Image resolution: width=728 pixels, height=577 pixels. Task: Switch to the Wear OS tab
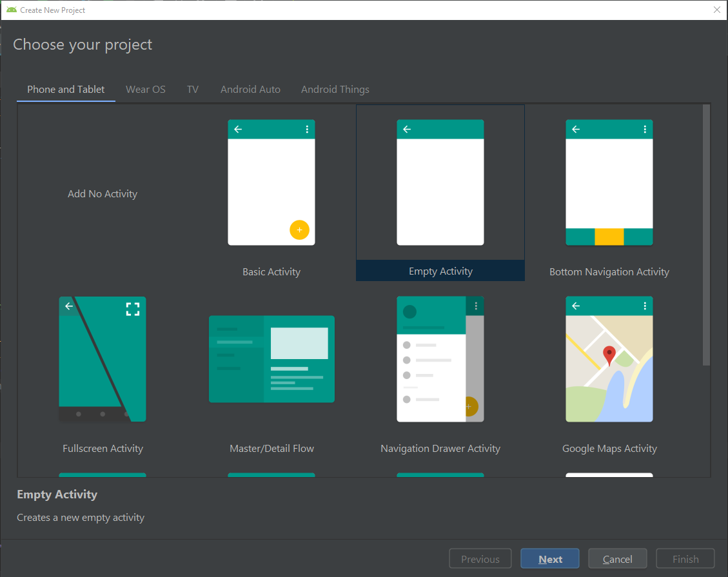pos(145,89)
